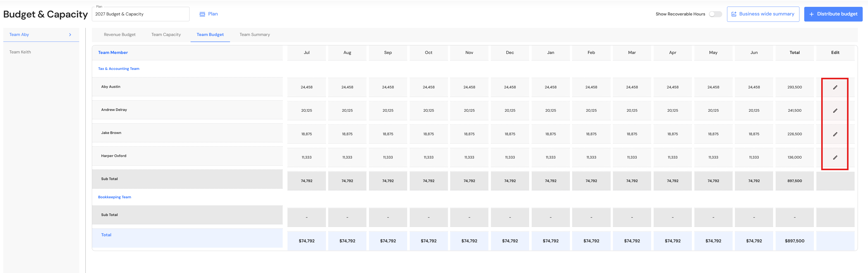
Task: Click the Business wide summary button
Action: click(x=763, y=14)
